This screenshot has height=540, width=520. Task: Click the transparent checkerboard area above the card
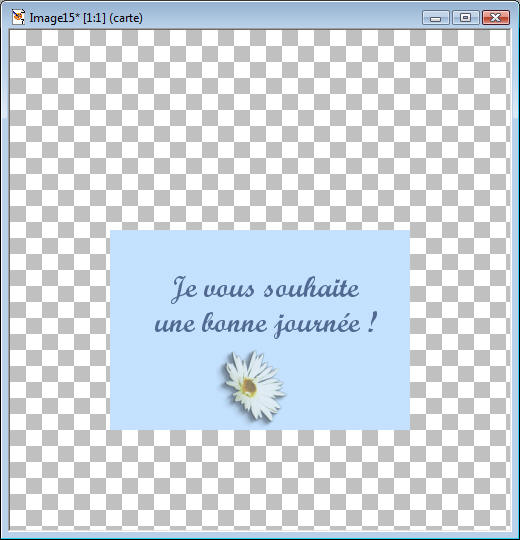click(260, 130)
